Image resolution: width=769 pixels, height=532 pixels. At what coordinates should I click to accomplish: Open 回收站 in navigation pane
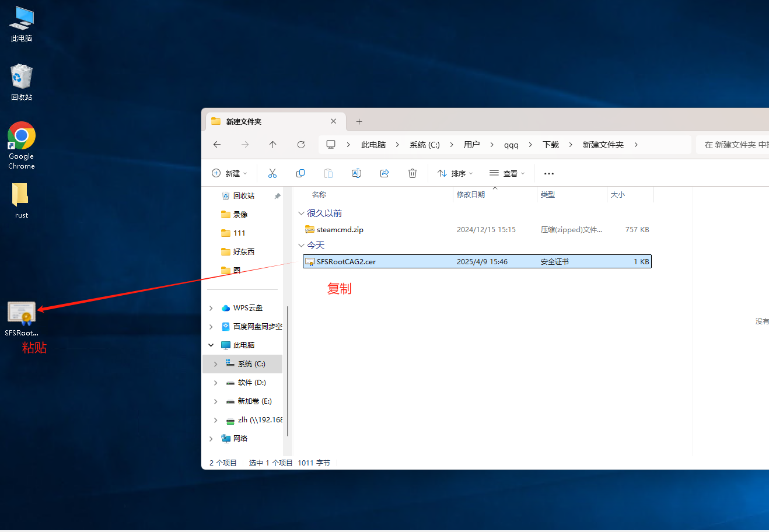pos(243,196)
